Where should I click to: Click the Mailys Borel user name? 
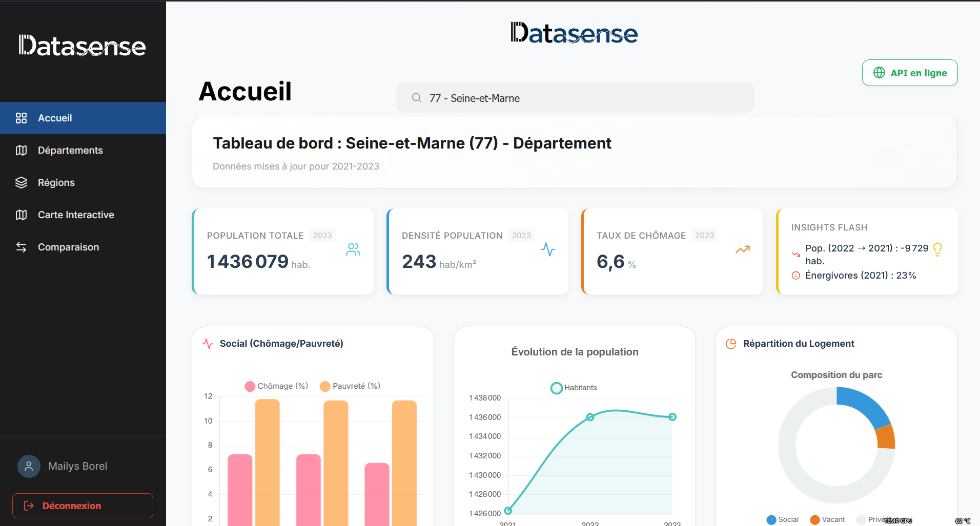coord(78,466)
